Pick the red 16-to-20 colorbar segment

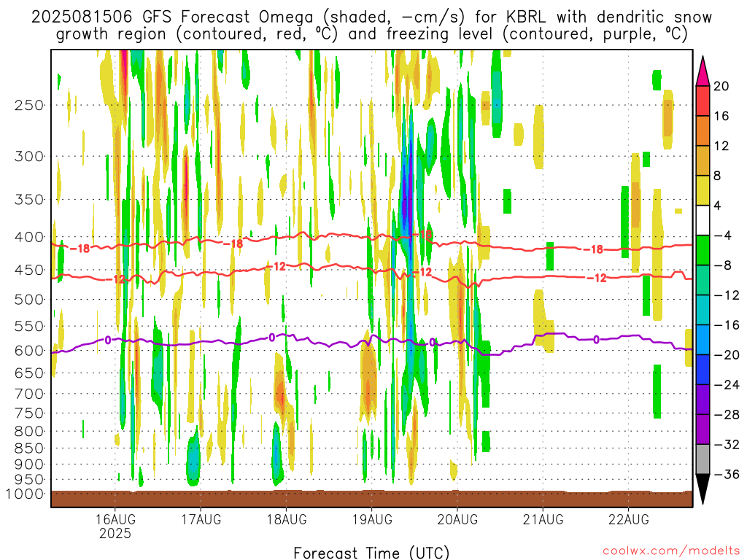click(x=703, y=101)
